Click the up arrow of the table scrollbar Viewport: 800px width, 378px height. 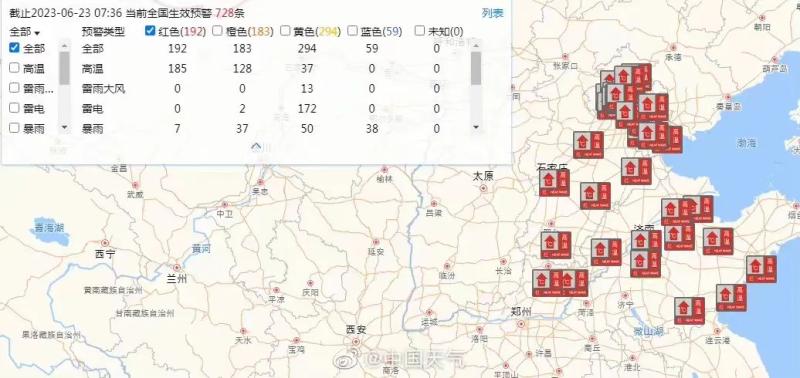point(476,45)
